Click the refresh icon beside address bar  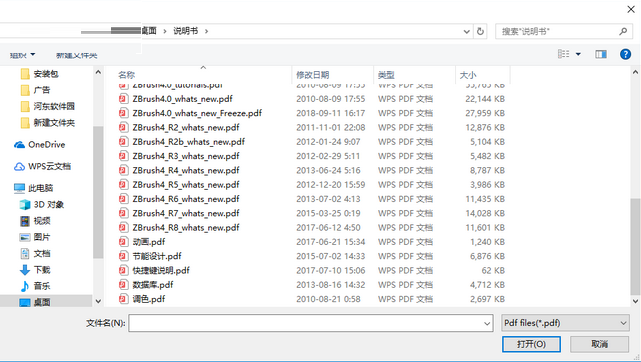pyautogui.click(x=480, y=31)
